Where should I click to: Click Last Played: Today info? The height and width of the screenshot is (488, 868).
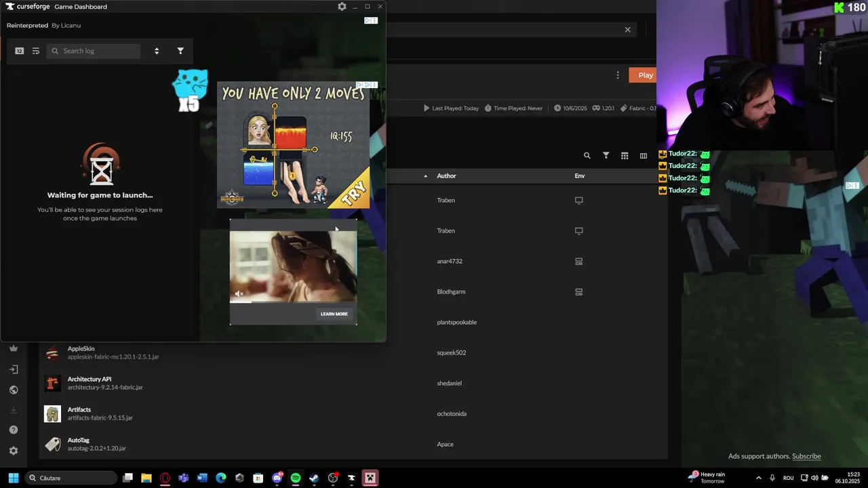[451, 108]
